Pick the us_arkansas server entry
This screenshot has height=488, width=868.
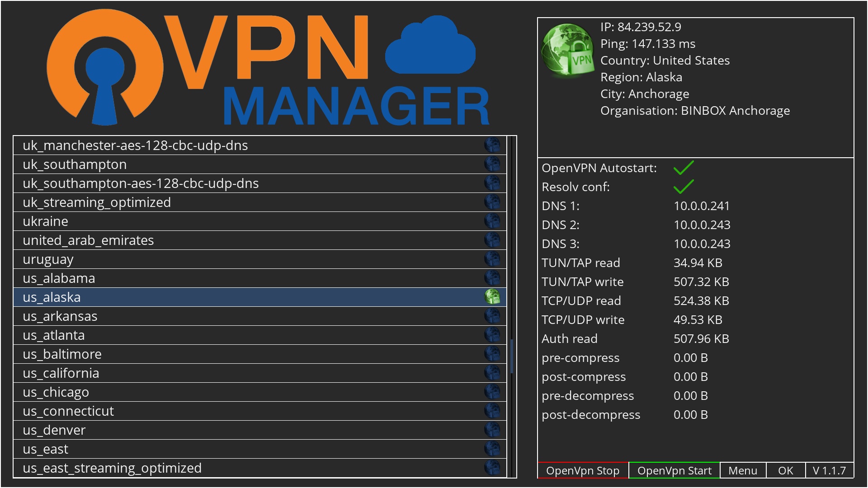coord(260,316)
